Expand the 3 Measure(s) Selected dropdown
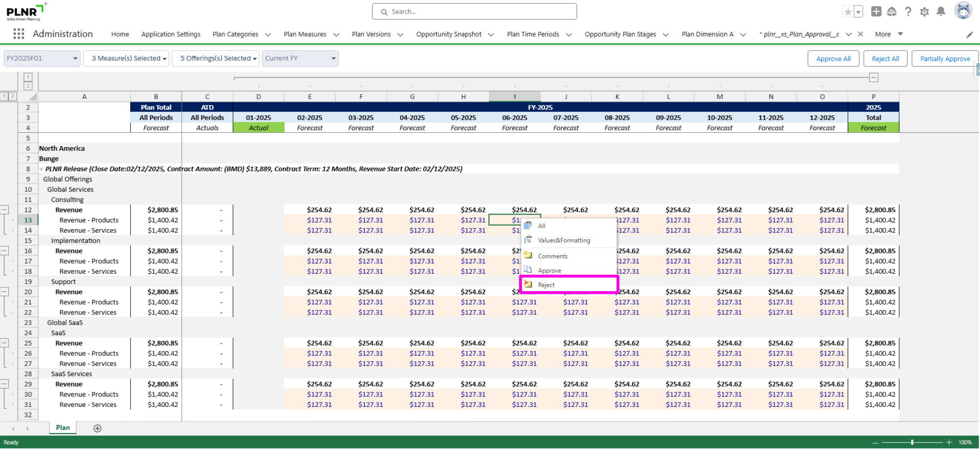 pos(126,59)
